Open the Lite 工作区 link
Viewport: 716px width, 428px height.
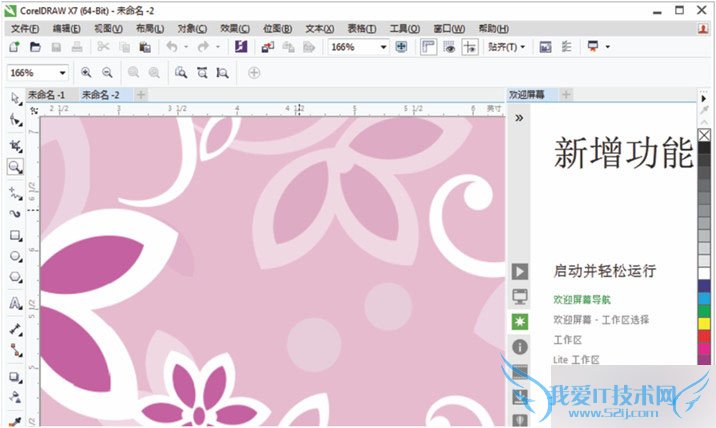pos(576,359)
